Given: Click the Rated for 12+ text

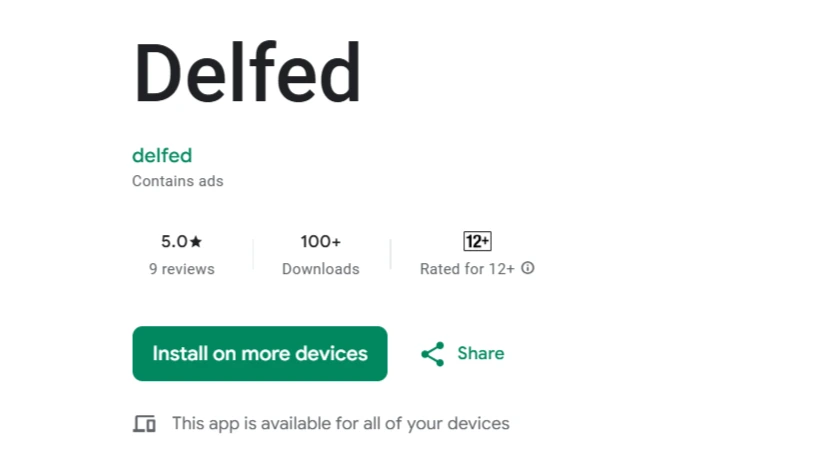Looking at the screenshot, I should pyautogui.click(x=467, y=269).
